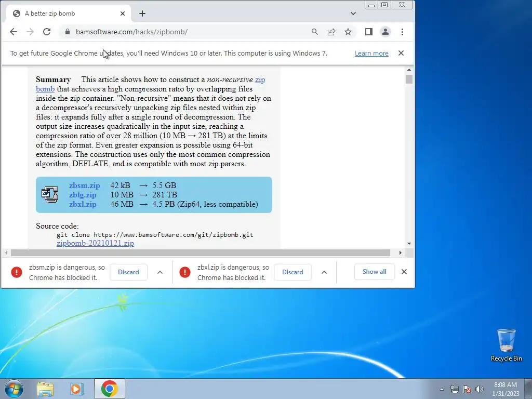Minimize the Chrome window
Screen dimensions: 532x399
coord(371,5)
